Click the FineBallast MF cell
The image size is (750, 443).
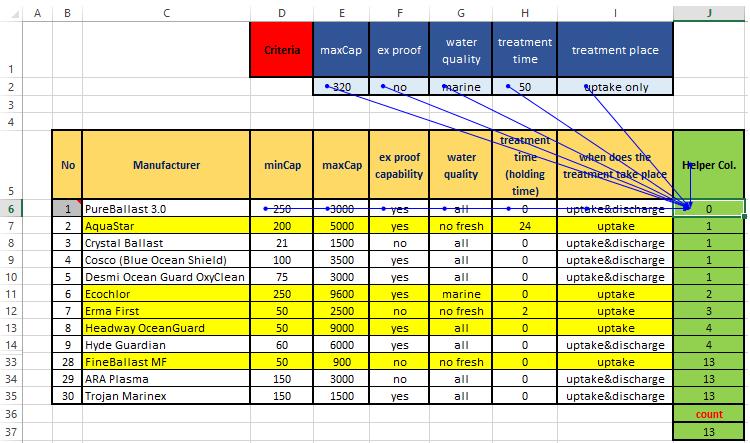point(166,362)
